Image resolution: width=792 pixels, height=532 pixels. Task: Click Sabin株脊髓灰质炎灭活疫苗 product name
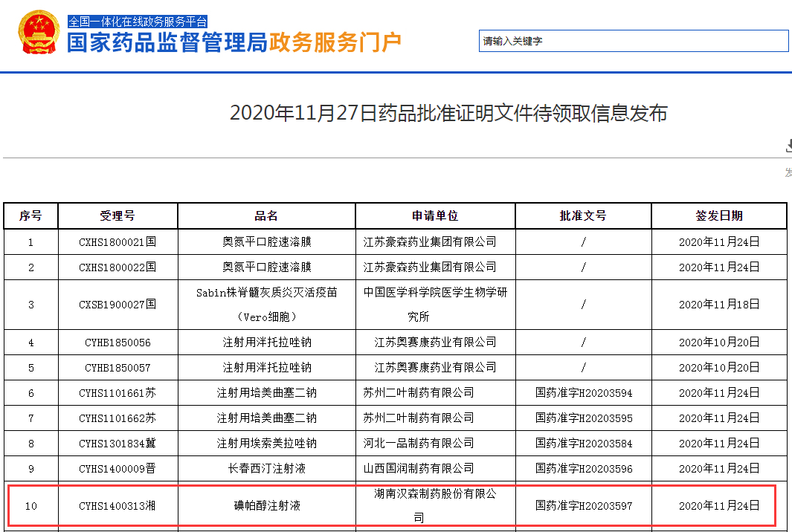[x=267, y=305]
